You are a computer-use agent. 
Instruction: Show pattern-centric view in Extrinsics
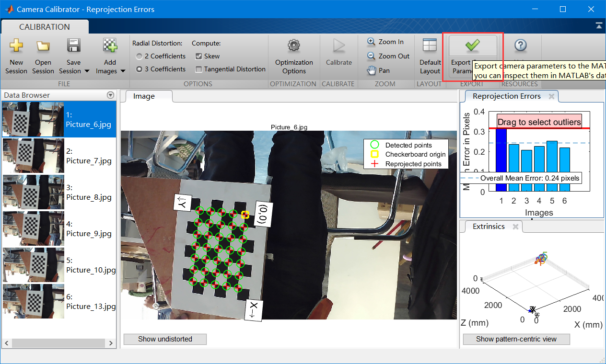tap(516, 339)
